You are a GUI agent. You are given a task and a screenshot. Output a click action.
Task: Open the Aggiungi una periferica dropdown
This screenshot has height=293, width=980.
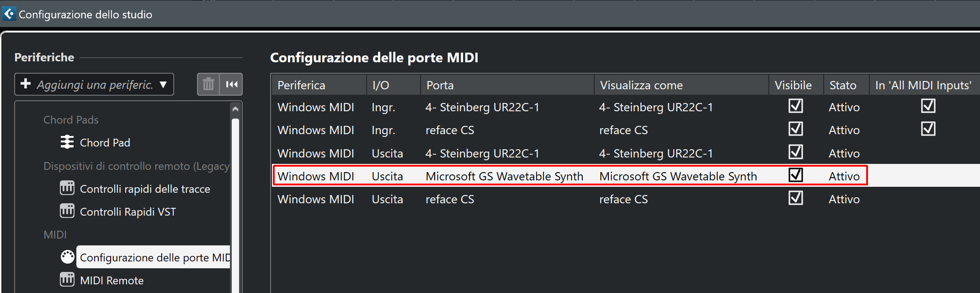[94, 84]
